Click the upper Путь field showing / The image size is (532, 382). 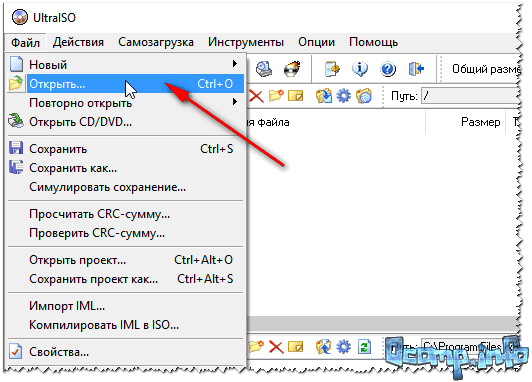[470, 96]
